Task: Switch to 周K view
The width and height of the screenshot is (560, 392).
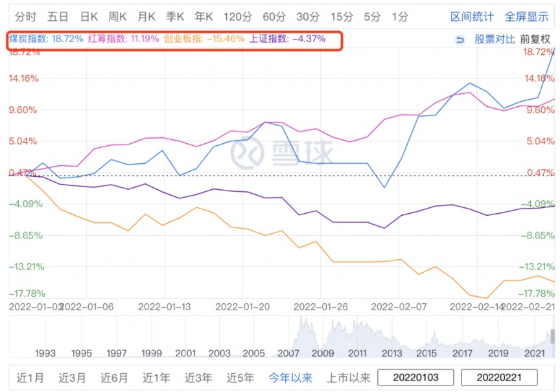Action: [x=117, y=17]
